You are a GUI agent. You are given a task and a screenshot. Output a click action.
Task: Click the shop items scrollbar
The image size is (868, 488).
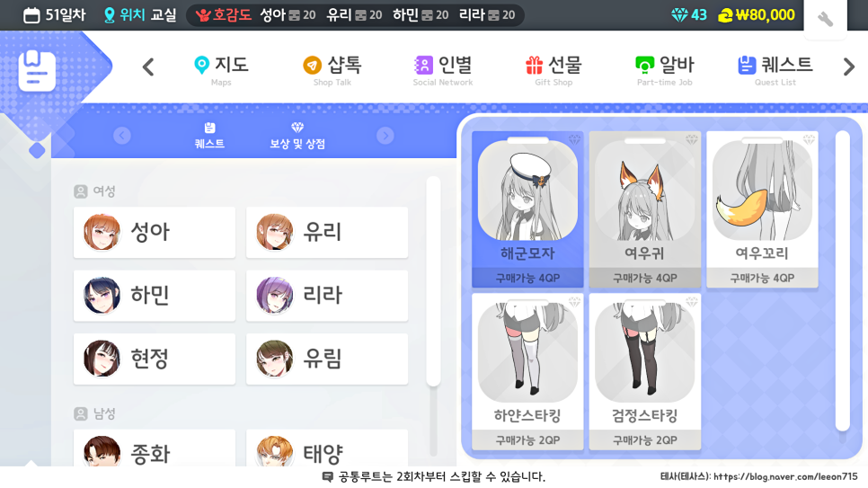(843, 280)
